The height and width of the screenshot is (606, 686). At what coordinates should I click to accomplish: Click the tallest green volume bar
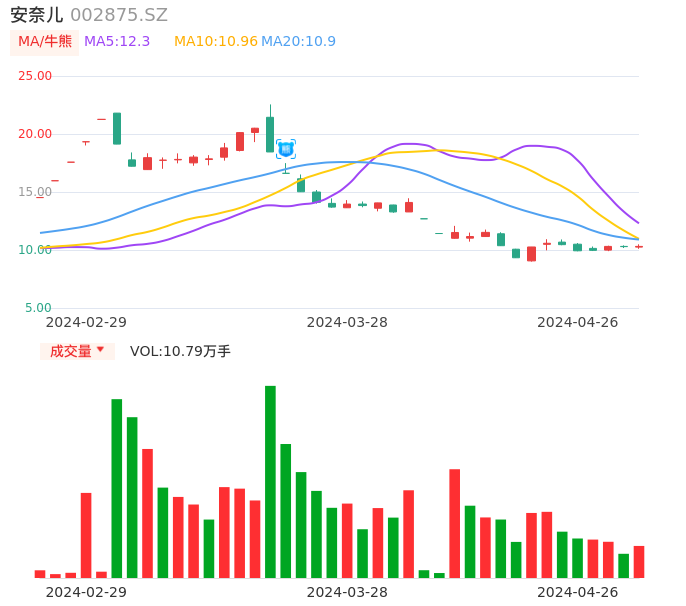point(270,481)
